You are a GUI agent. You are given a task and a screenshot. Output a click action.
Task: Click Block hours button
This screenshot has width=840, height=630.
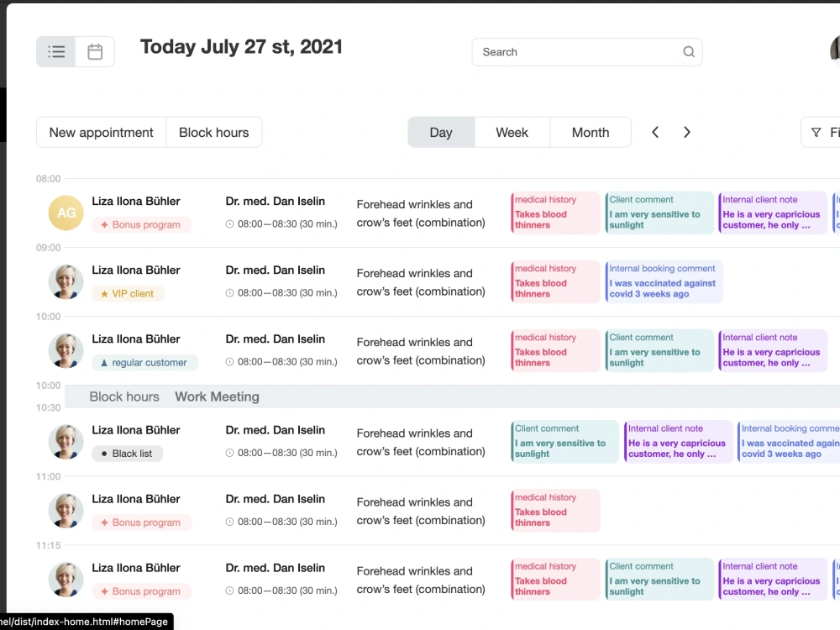pyautogui.click(x=213, y=133)
